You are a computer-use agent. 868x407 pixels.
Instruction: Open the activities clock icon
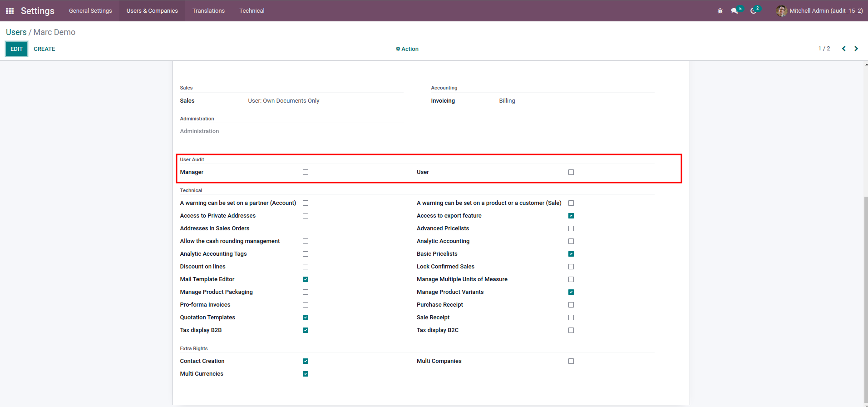[x=753, y=11]
